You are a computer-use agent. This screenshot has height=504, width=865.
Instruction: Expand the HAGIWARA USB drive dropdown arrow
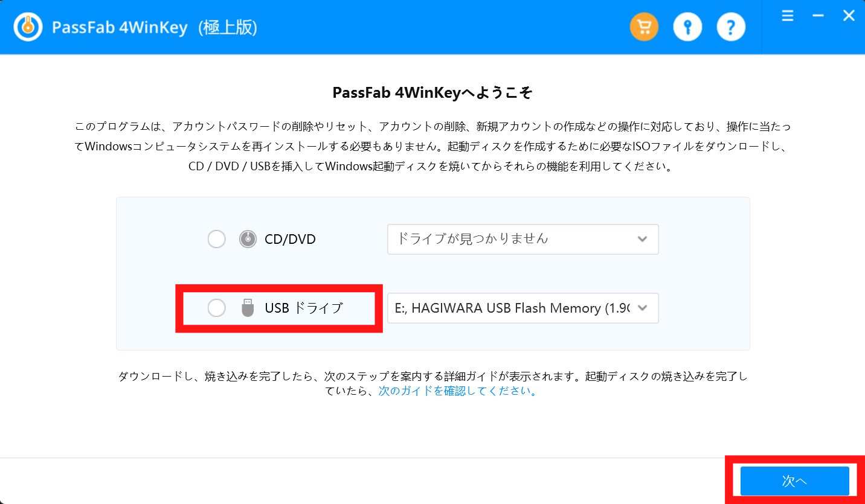(x=642, y=308)
